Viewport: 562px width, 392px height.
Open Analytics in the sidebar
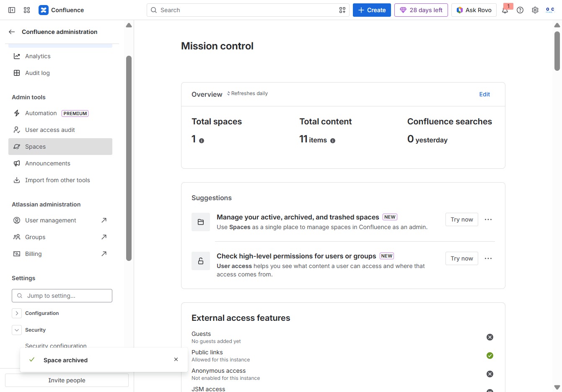click(x=60, y=56)
